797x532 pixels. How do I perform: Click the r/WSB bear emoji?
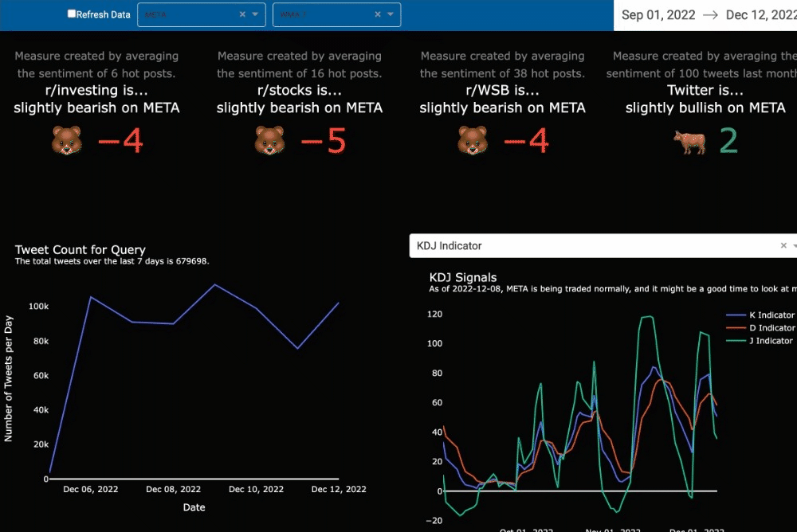pyautogui.click(x=472, y=140)
